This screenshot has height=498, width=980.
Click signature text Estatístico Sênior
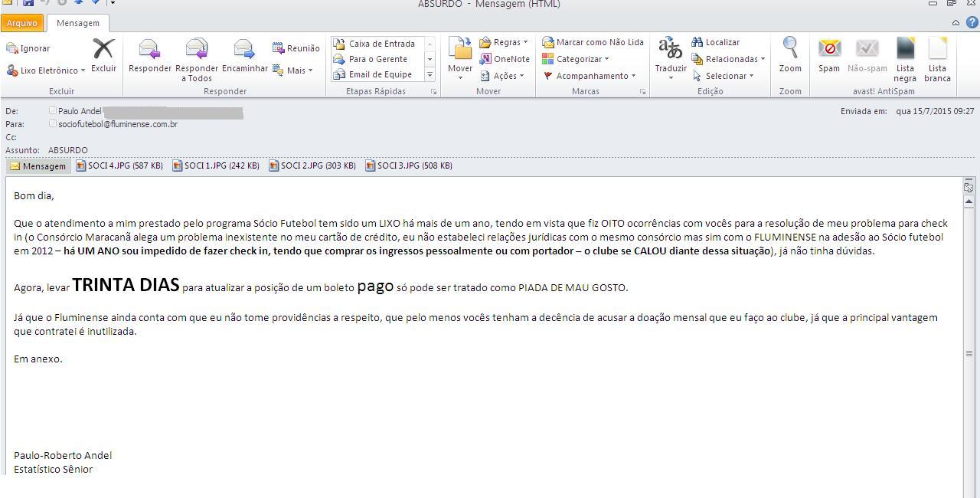point(53,469)
